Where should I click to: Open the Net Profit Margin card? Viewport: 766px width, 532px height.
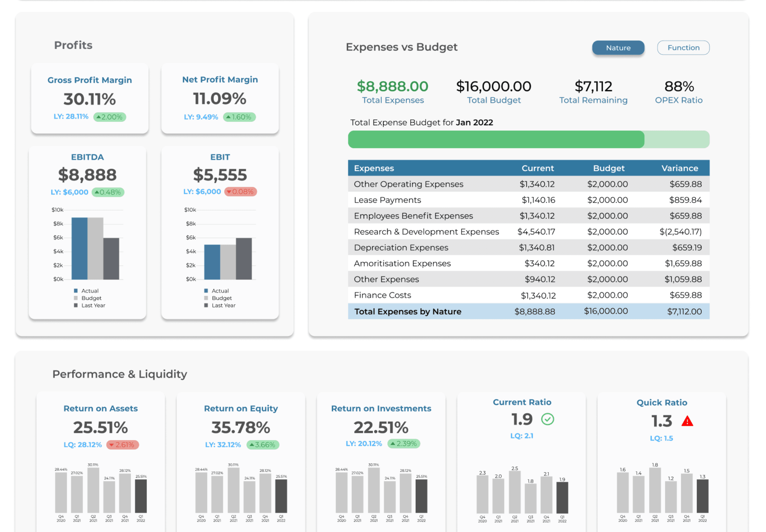(220, 98)
